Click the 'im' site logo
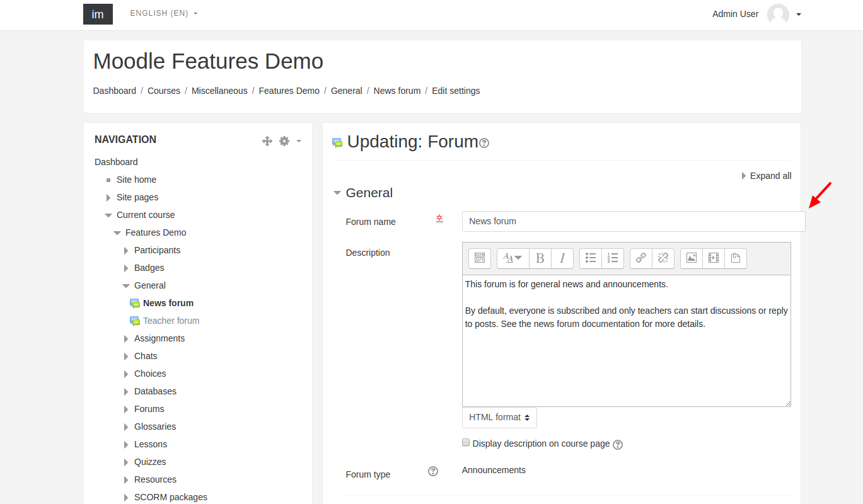Screen dimensions: 863x504 coord(98,14)
